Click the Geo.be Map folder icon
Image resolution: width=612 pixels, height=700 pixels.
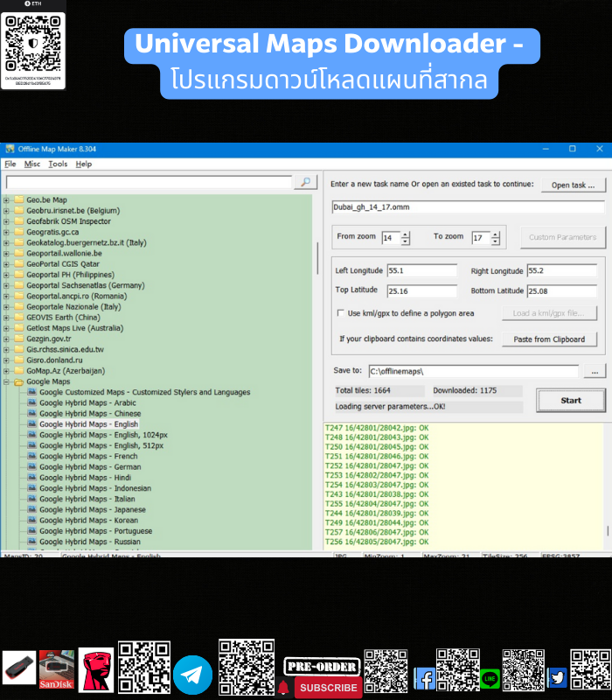click(x=18, y=199)
